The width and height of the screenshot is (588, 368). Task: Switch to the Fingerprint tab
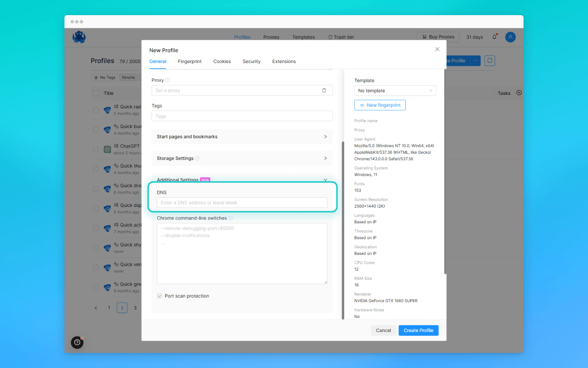tap(190, 61)
